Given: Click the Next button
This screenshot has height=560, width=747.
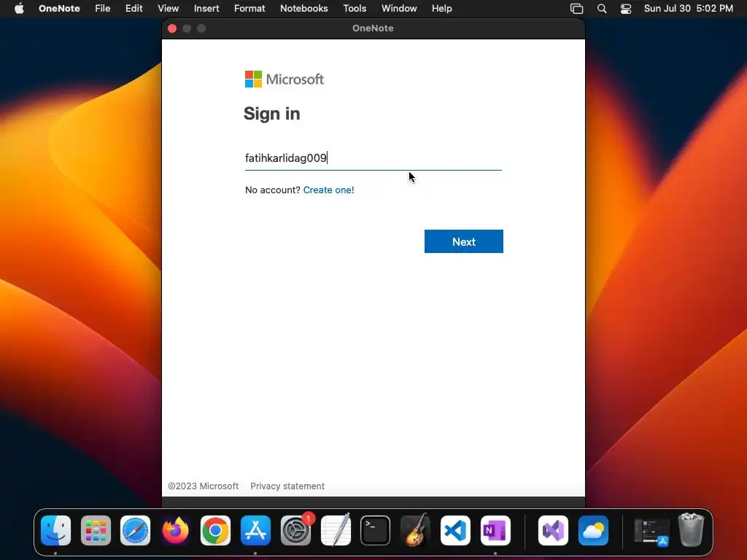Looking at the screenshot, I should (x=463, y=241).
